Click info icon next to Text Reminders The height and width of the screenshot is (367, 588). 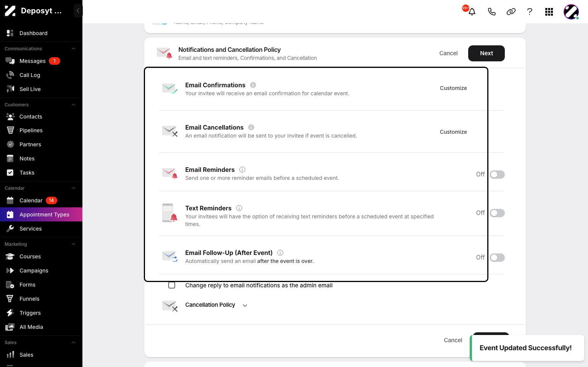point(239,208)
